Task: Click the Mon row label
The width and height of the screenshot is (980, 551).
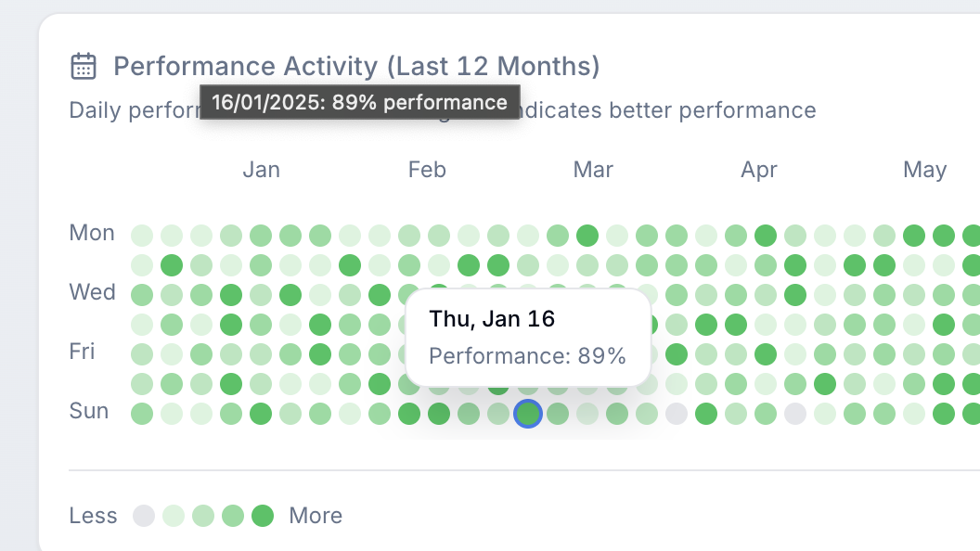Action: point(92,233)
